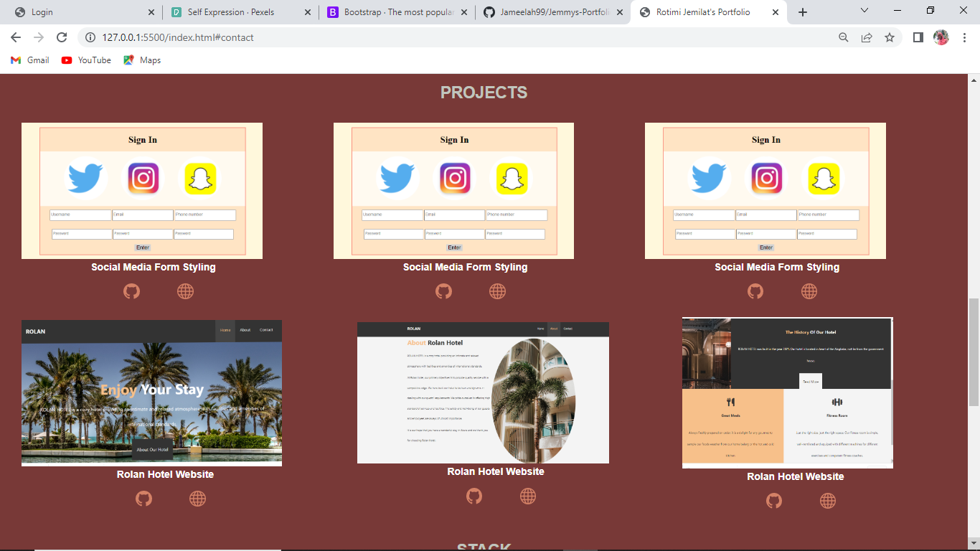
Task: Go forward to the next page
Action: pyautogui.click(x=39, y=37)
